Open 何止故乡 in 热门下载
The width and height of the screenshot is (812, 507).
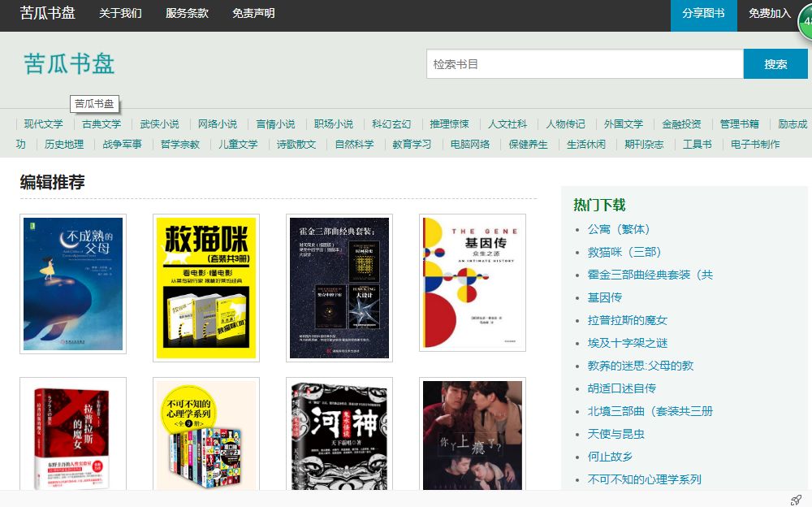610,457
